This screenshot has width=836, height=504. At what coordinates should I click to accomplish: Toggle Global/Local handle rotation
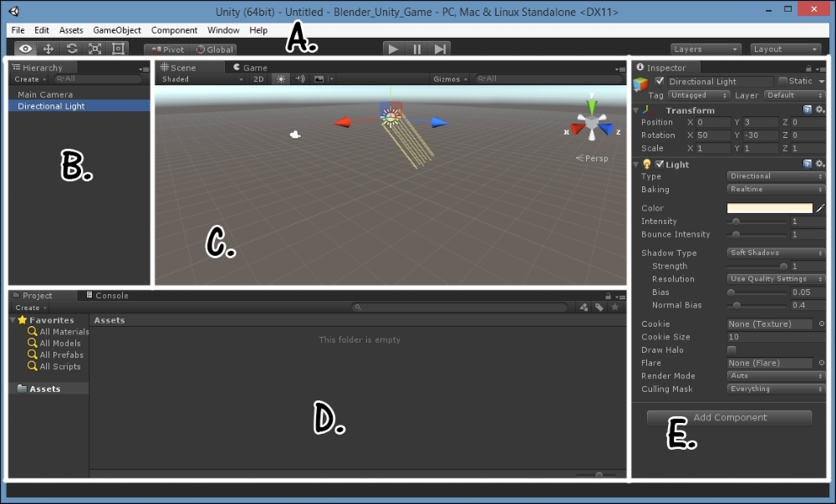click(214, 49)
